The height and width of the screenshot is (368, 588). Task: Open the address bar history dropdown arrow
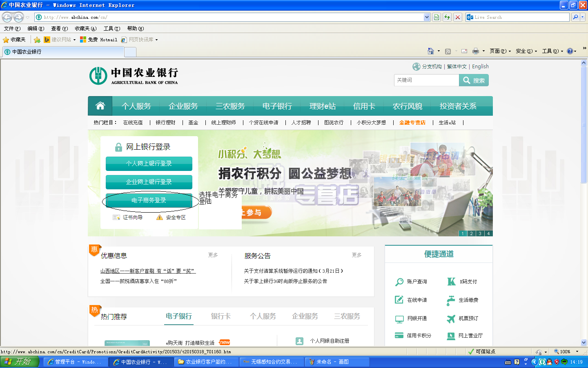(x=427, y=17)
